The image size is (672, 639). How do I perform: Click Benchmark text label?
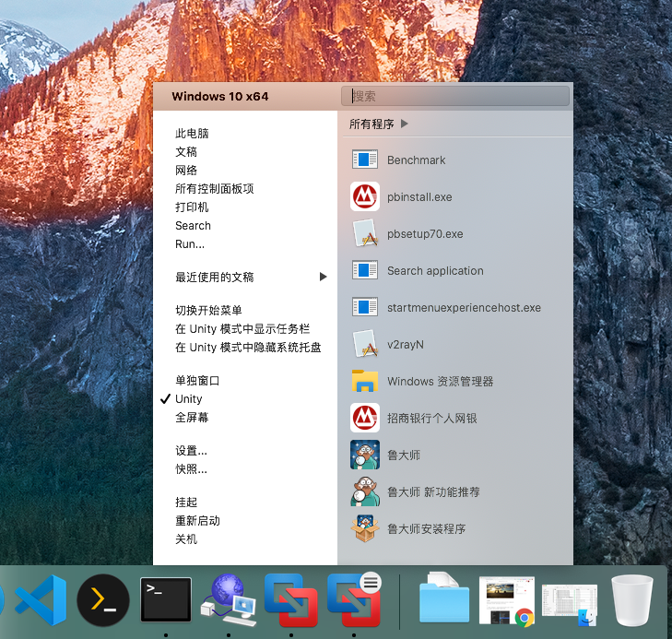tap(416, 160)
